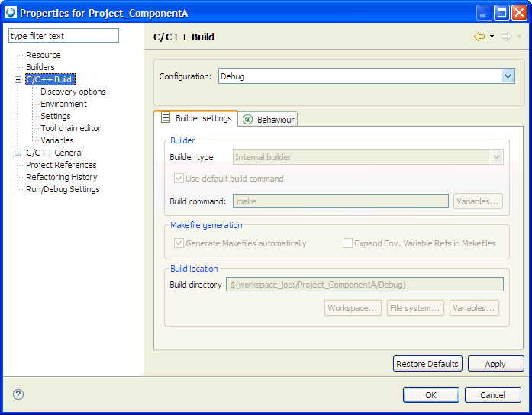This screenshot has width=532, height=415.
Task: Expand the C/C++ General tree node
Action: click(18, 153)
